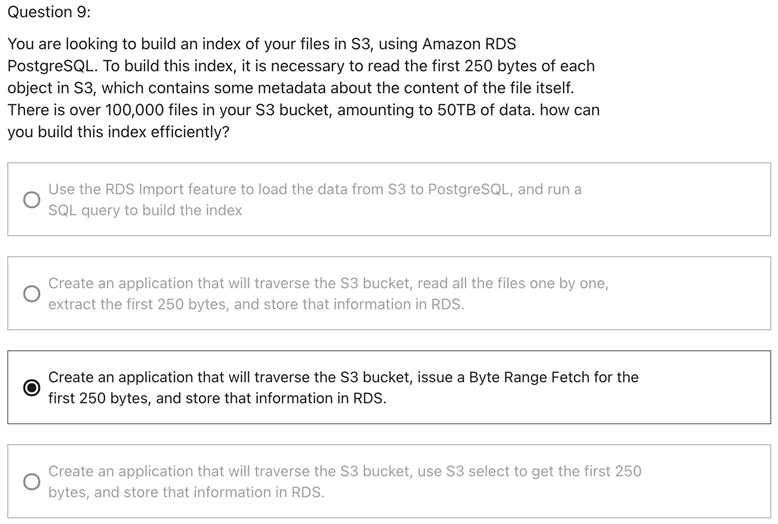This screenshot has width=778, height=524.
Task: Click 'you build this index efficiently?' text
Action: tap(118, 131)
